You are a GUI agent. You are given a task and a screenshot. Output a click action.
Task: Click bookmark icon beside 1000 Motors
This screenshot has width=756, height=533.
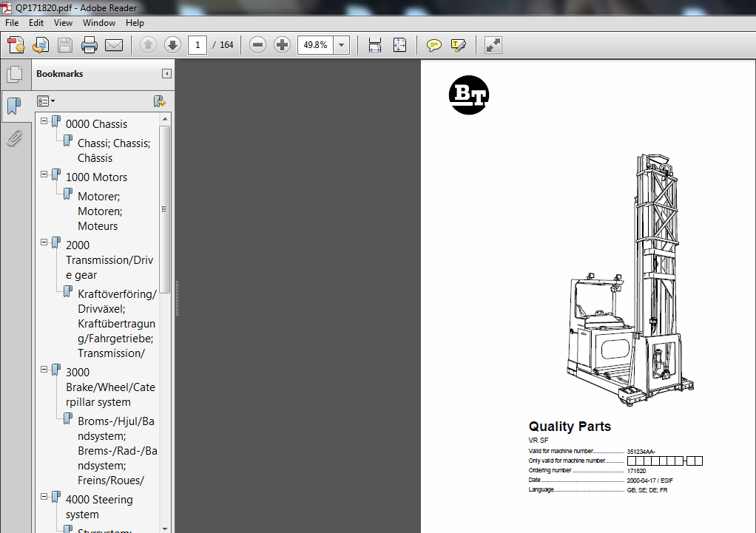[x=56, y=174]
